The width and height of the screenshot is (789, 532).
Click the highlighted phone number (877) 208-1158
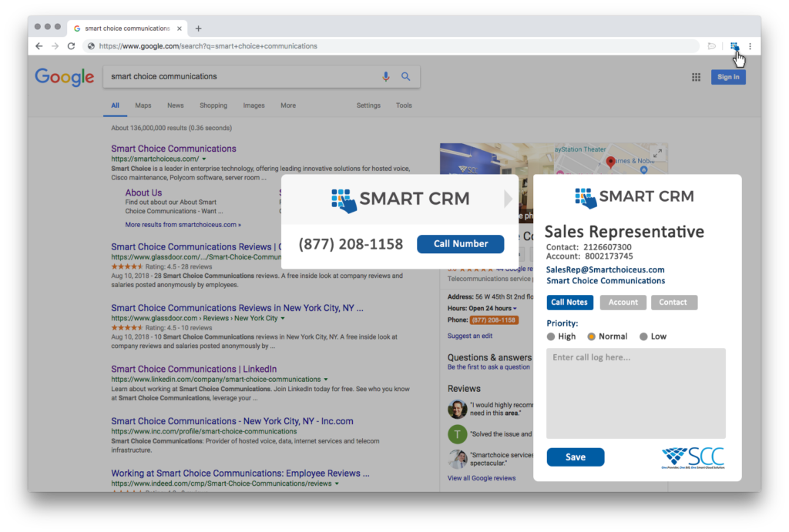click(494, 320)
